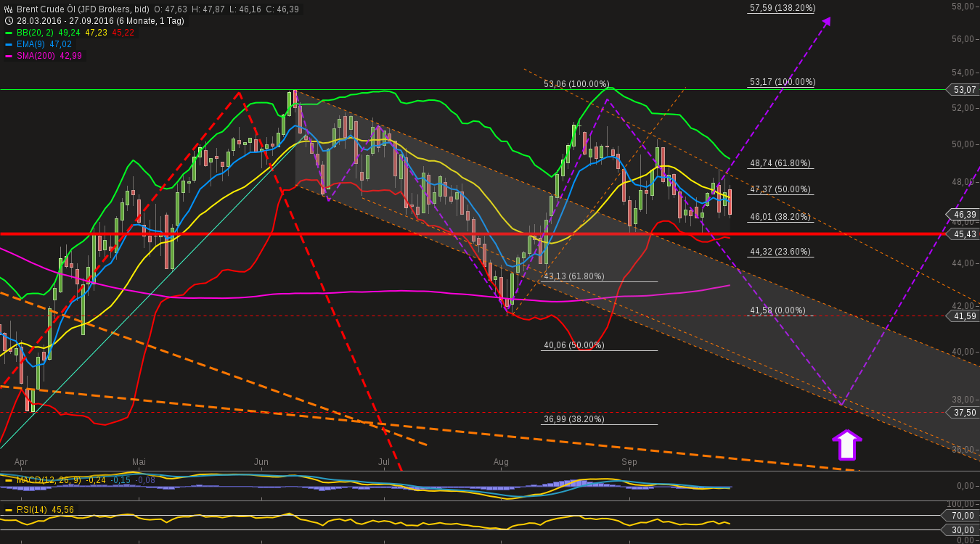Click the 52,00 price axis label
This screenshot has height=544, width=980.
coord(963,108)
